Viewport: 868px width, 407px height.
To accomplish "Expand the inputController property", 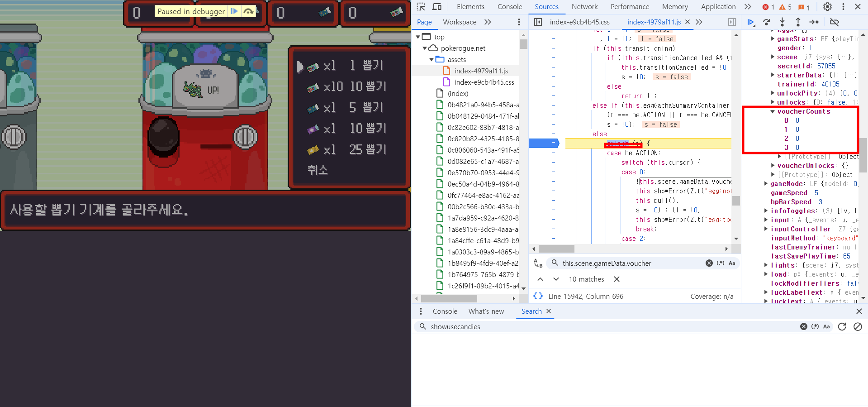I will pyautogui.click(x=766, y=229).
